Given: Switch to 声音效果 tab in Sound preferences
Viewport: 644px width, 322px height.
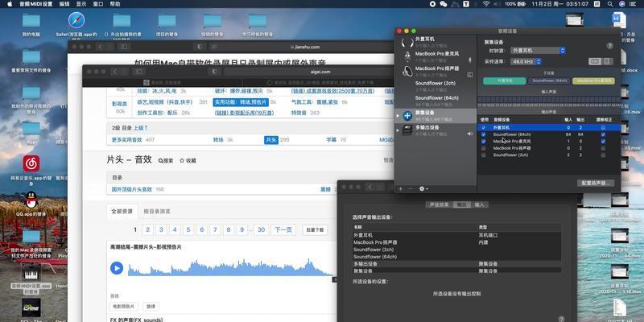Looking at the screenshot, I should [x=439, y=204].
